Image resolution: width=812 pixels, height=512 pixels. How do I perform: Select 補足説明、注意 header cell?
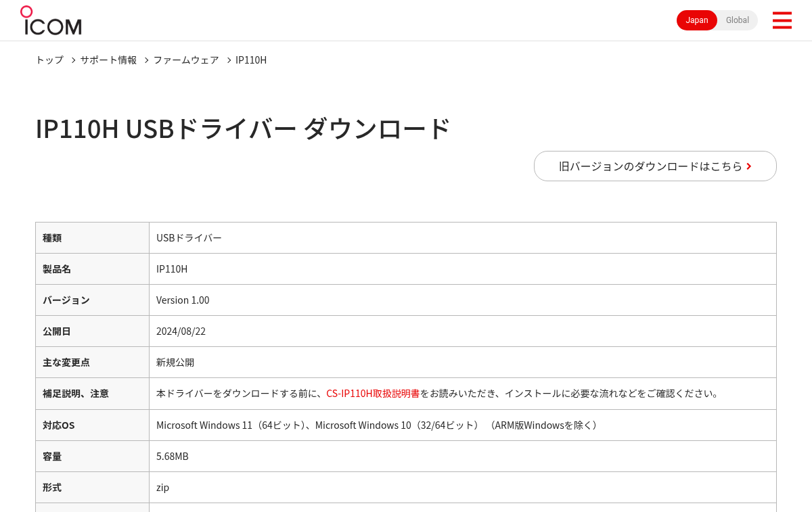[x=92, y=394]
